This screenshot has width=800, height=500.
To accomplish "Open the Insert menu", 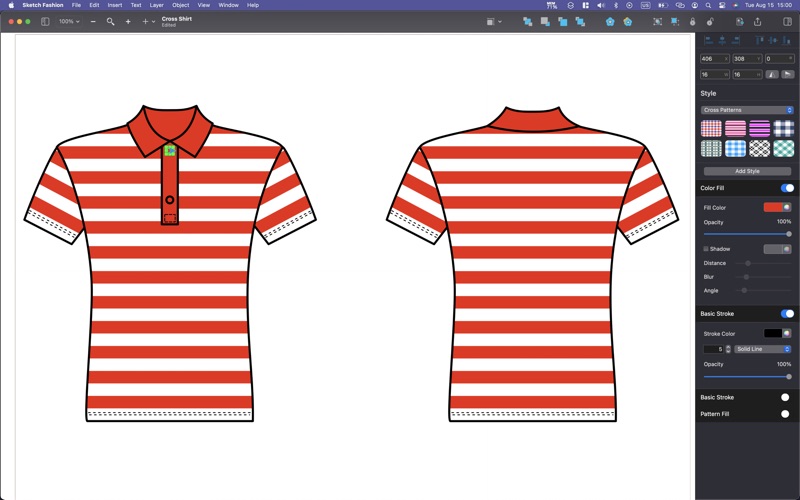I will tap(115, 5).
